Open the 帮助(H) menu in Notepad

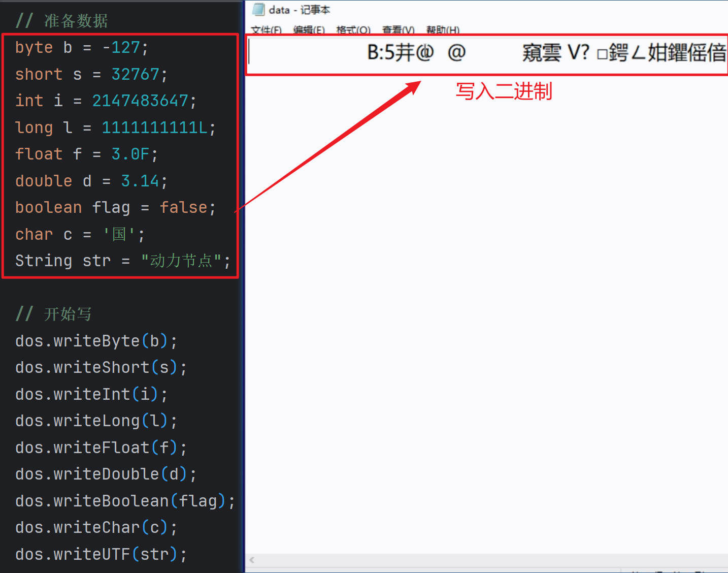pyautogui.click(x=441, y=30)
